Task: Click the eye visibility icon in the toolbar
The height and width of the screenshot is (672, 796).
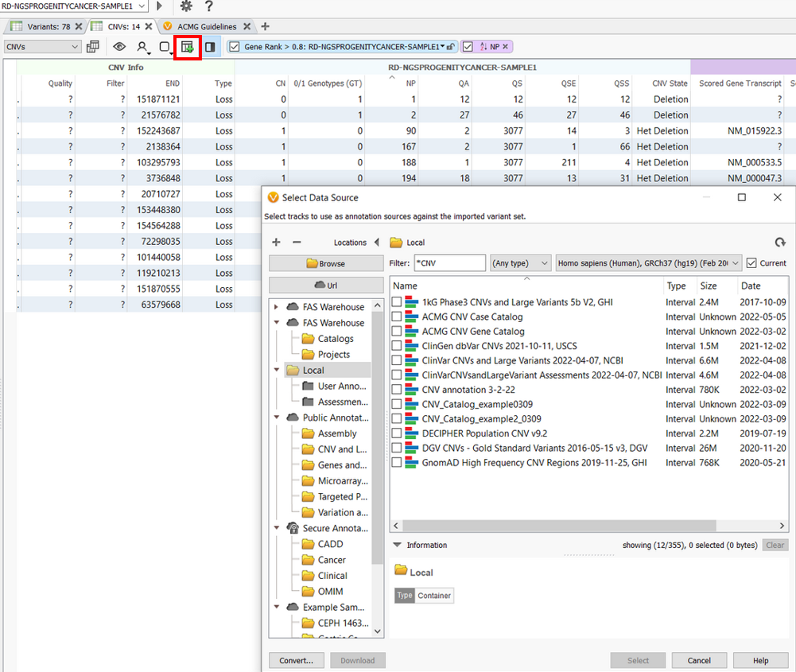Action: tap(118, 46)
